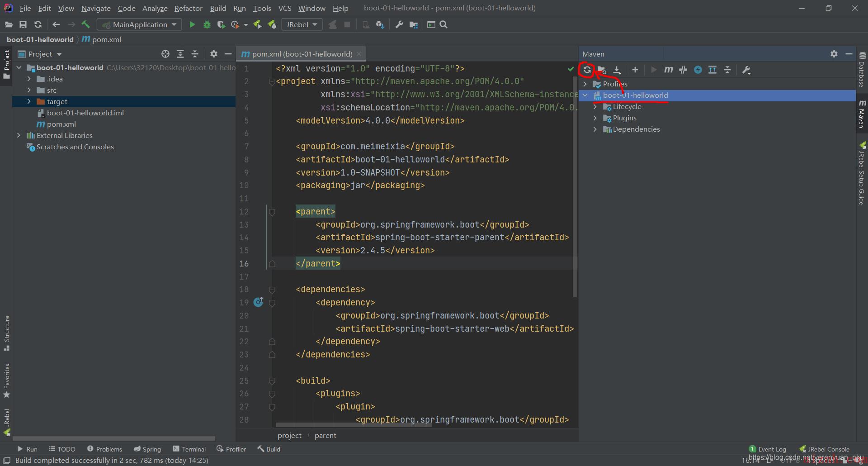Add a Maven project with the plus icon

coord(635,70)
